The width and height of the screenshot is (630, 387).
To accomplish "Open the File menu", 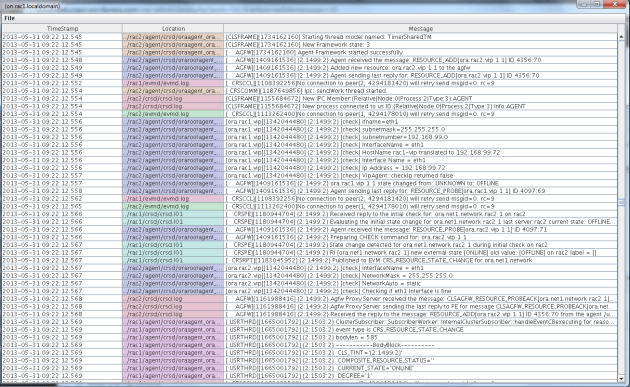I will [x=9, y=18].
